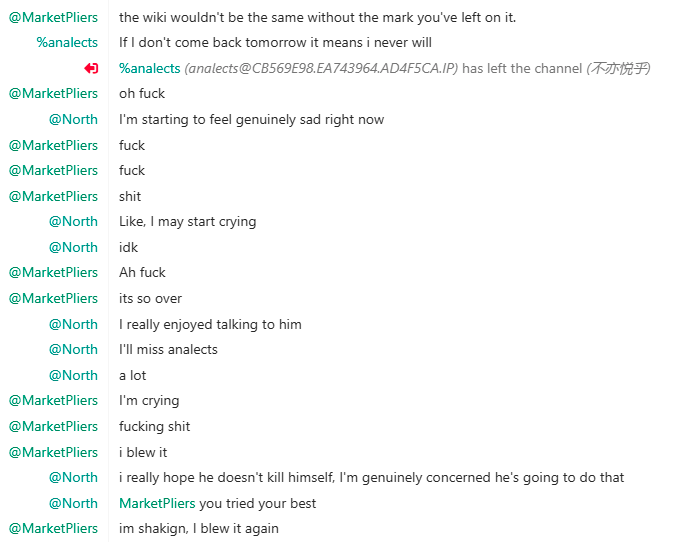Viewport: 683px width, 542px height.
Task: Select @North nick next to "a lot"
Action: (x=73, y=375)
